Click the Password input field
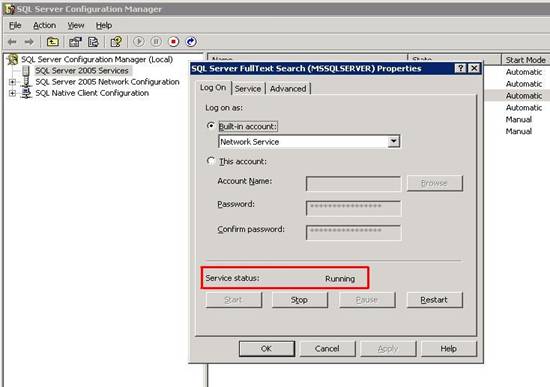This screenshot has height=387, width=550. click(x=353, y=208)
